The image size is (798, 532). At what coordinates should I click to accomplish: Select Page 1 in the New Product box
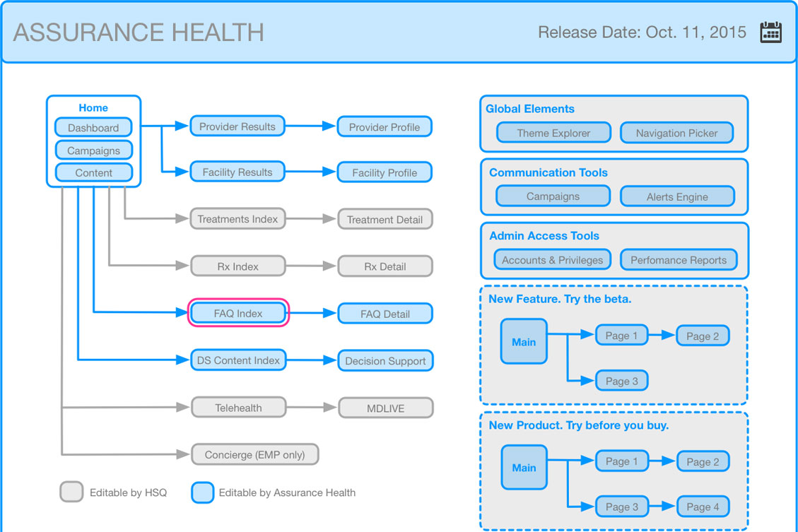tap(622, 461)
